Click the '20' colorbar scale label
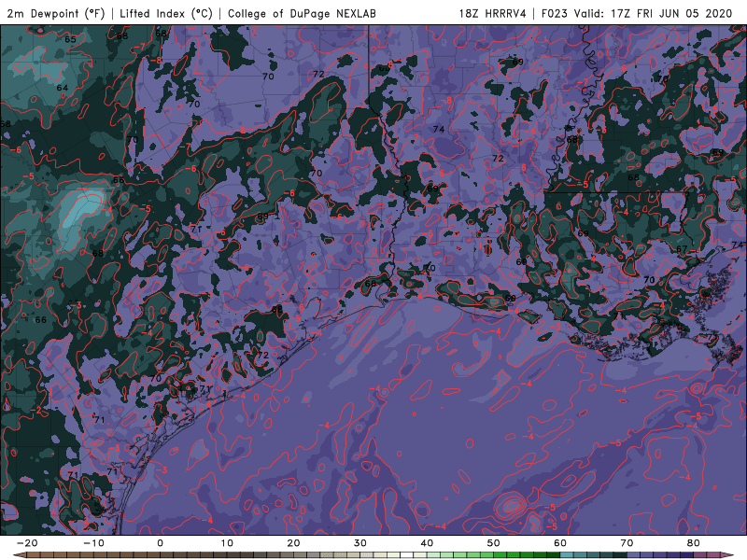 [x=293, y=543]
